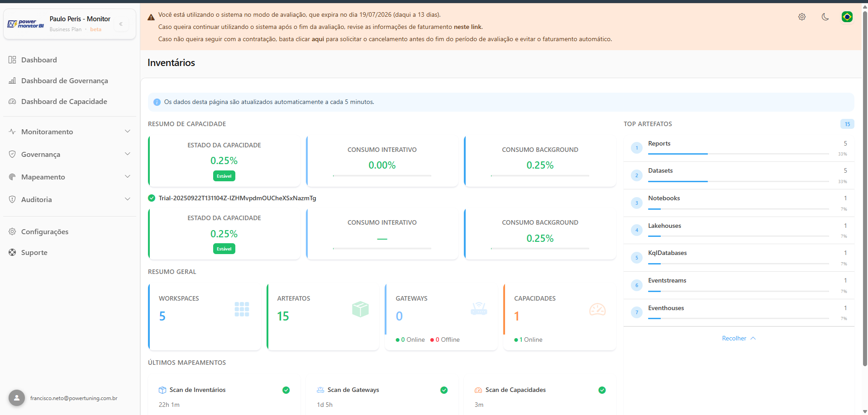Expand the Mapeamento menu section
This screenshot has width=868, height=415.
click(x=70, y=177)
